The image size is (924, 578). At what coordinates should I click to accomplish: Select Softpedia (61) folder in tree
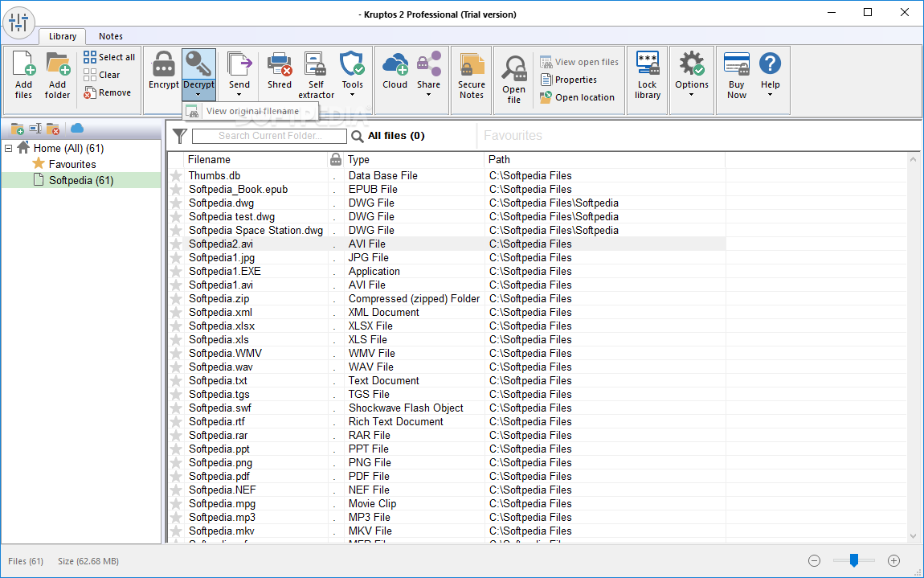point(80,181)
